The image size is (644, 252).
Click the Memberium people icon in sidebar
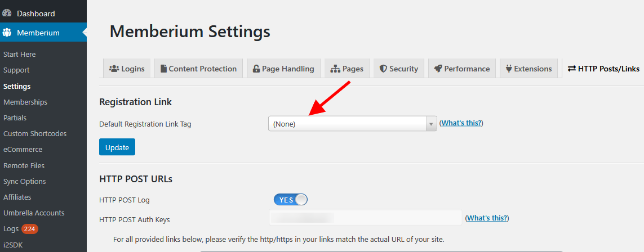pyautogui.click(x=7, y=33)
